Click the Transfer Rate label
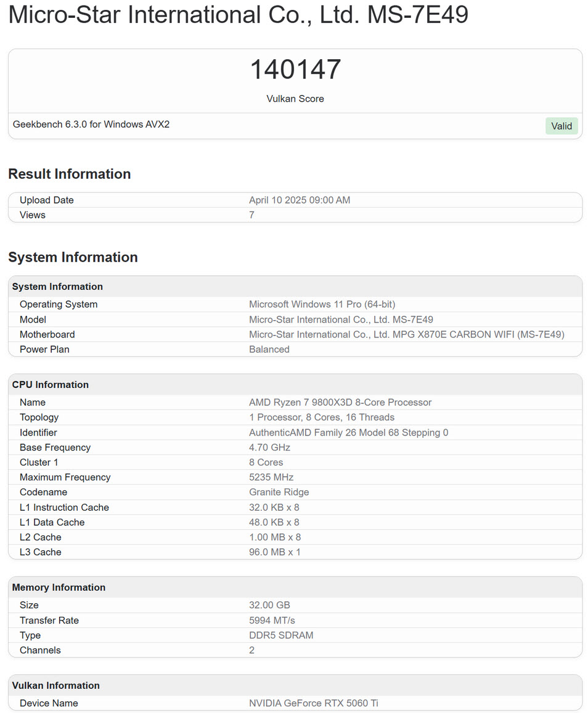The width and height of the screenshot is (588, 713). tap(49, 620)
